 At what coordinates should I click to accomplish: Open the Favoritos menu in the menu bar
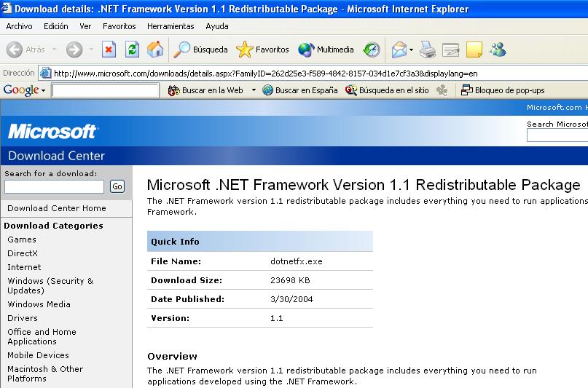pyautogui.click(x=119, y=26)
